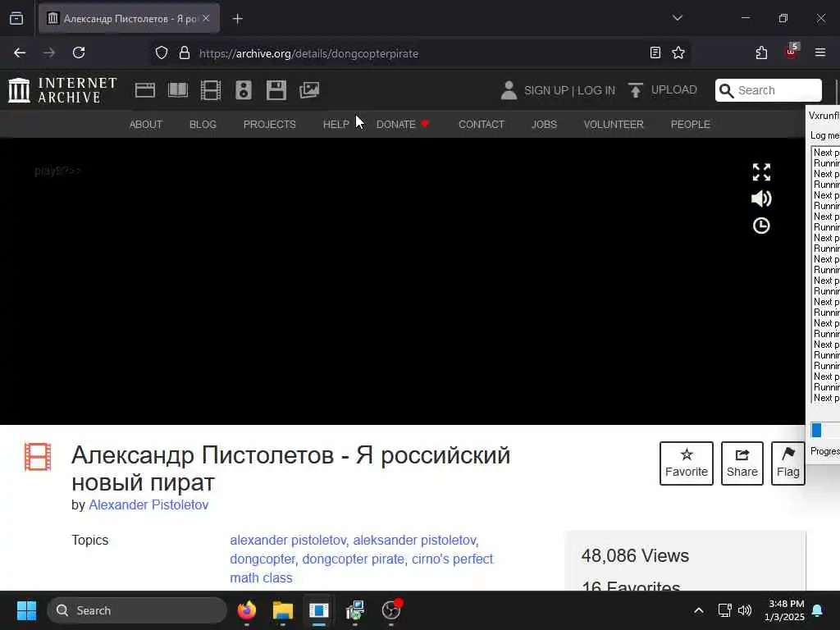Open a new browser tab
840x630 pixels.
pos(237,19)
